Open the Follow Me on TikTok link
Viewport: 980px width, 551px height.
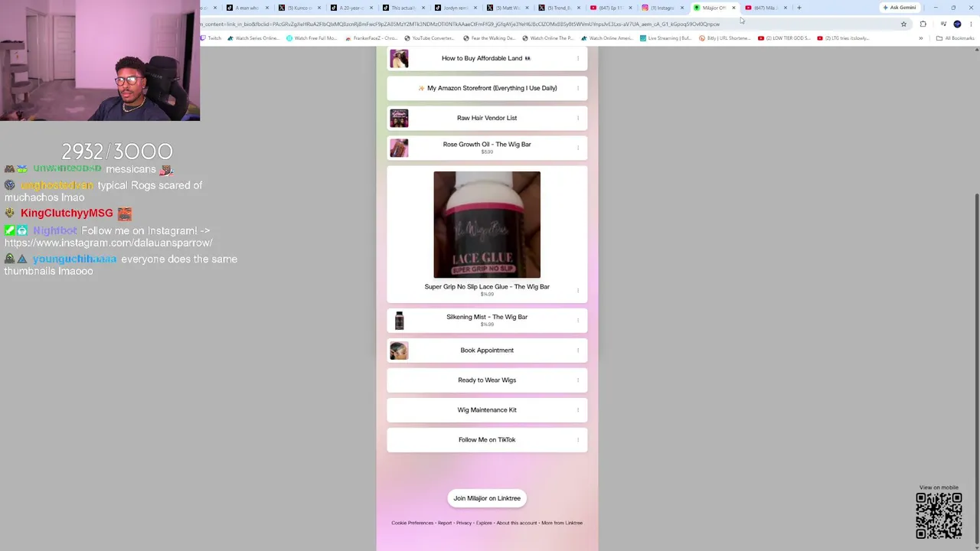point(487,440)
